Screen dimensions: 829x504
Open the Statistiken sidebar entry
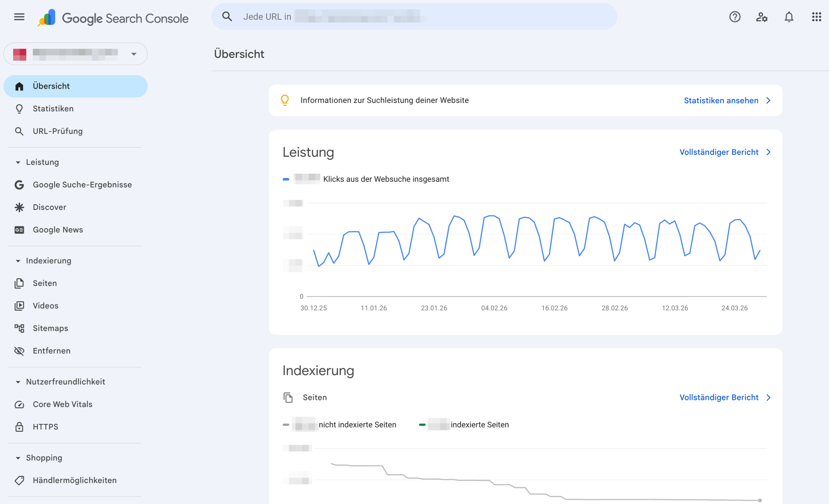pyautogui.click(x=53, y=108)
